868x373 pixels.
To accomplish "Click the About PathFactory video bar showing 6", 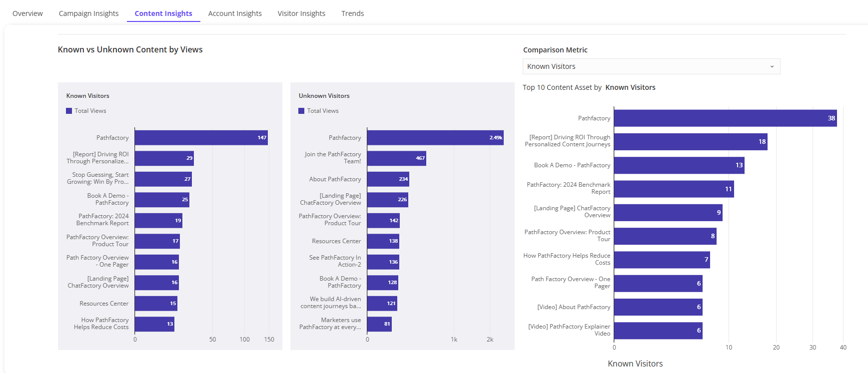I will point(658,307).
